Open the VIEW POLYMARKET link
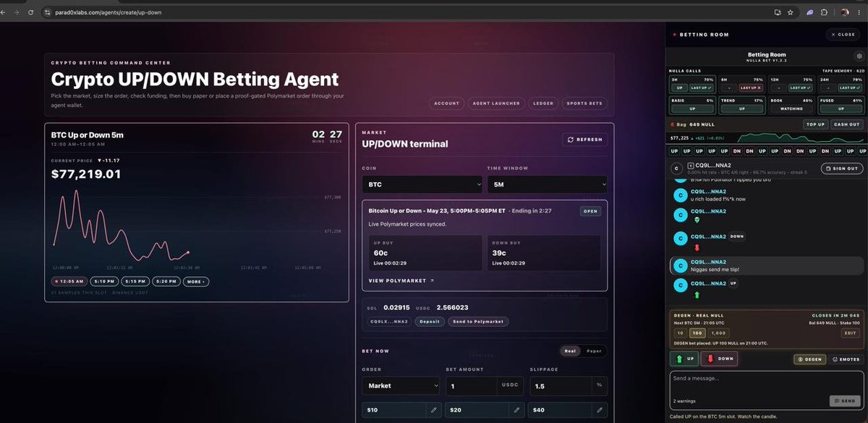Screen dimensions: 868x423 tap(401, 281)
